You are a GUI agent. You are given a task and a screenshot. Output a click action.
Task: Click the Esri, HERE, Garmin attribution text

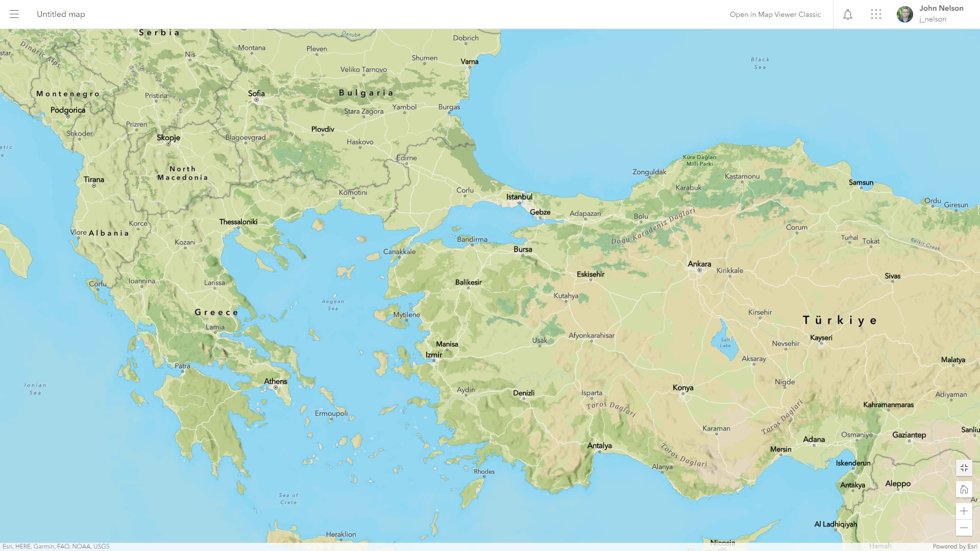[x=56, y=546]
